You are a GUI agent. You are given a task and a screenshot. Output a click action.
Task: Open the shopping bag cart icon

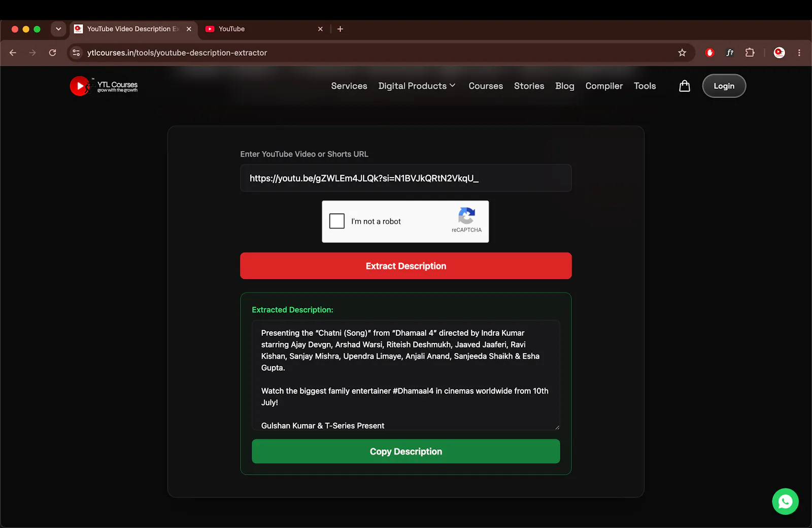click(x=684, y=86)
